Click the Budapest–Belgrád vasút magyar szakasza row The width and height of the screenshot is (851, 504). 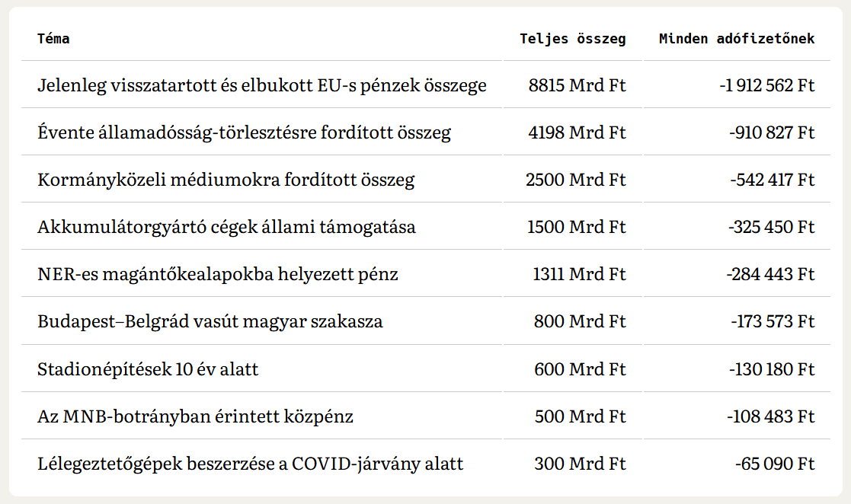pyautogui.click(x=210, y=321)
